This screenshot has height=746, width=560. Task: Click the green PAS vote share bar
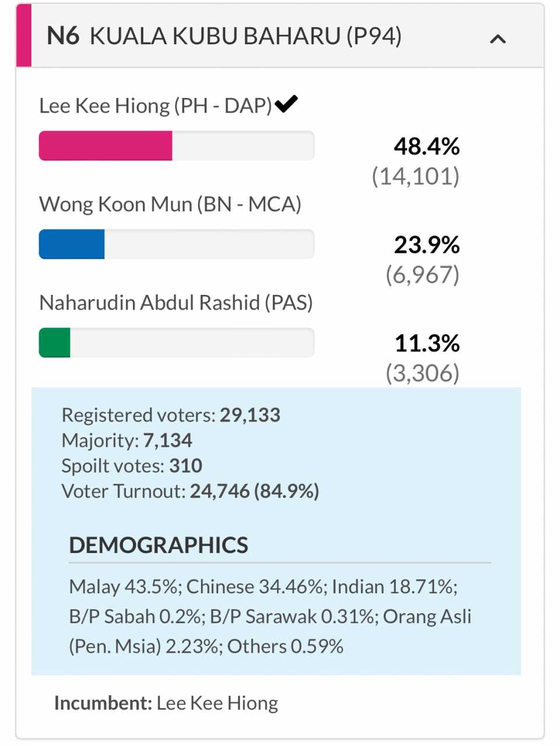[55, 343]
